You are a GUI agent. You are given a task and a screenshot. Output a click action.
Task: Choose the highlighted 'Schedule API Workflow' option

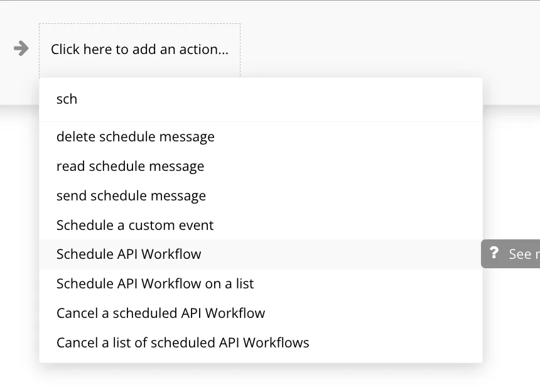click(129, 254)
